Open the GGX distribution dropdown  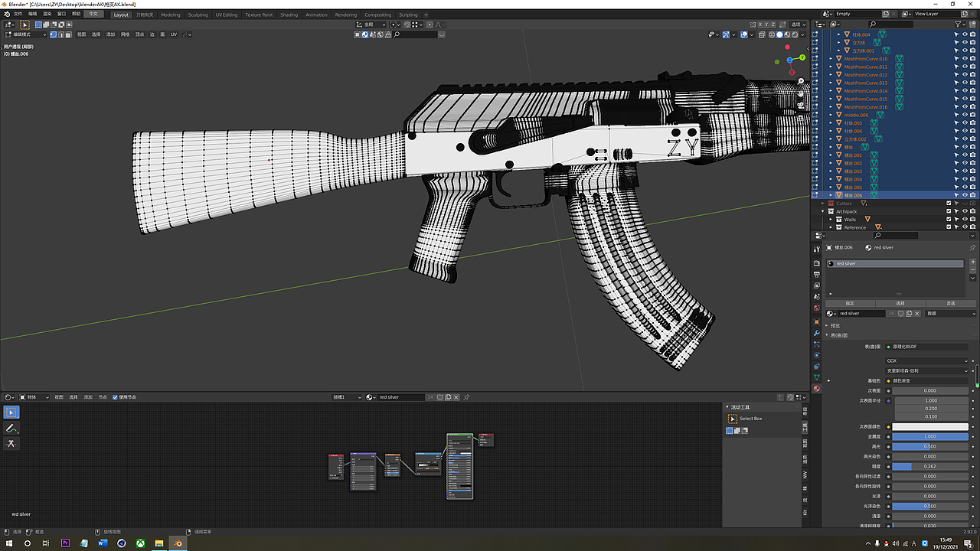click(x=926, y=360)
